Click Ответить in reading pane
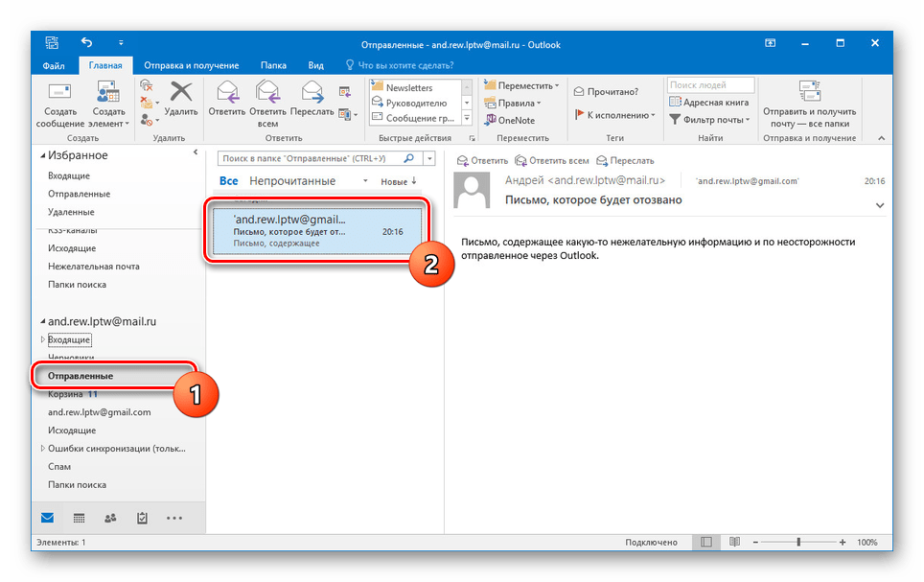The height and width of the screenshot is (582, 924). [482, 160]
